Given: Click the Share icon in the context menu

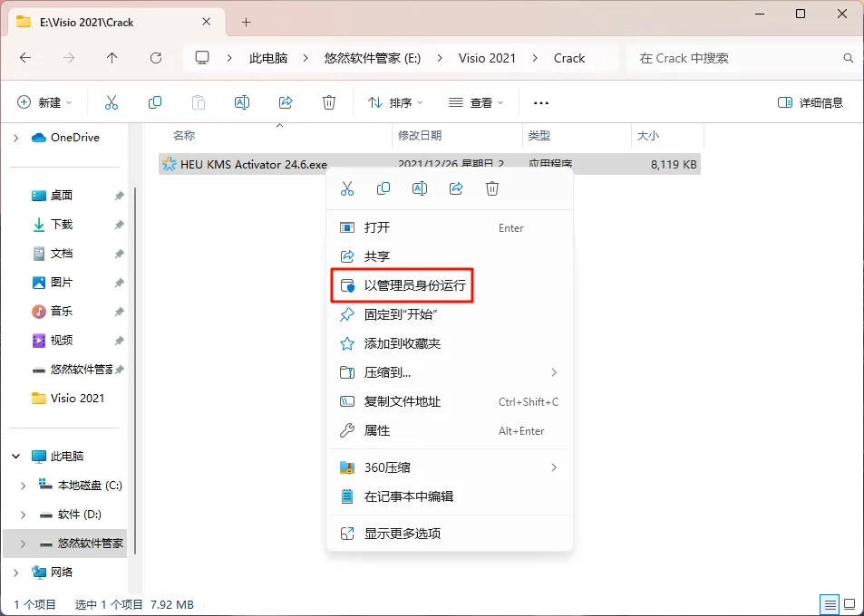Looking at the screenshot, I should coord(456,188).
